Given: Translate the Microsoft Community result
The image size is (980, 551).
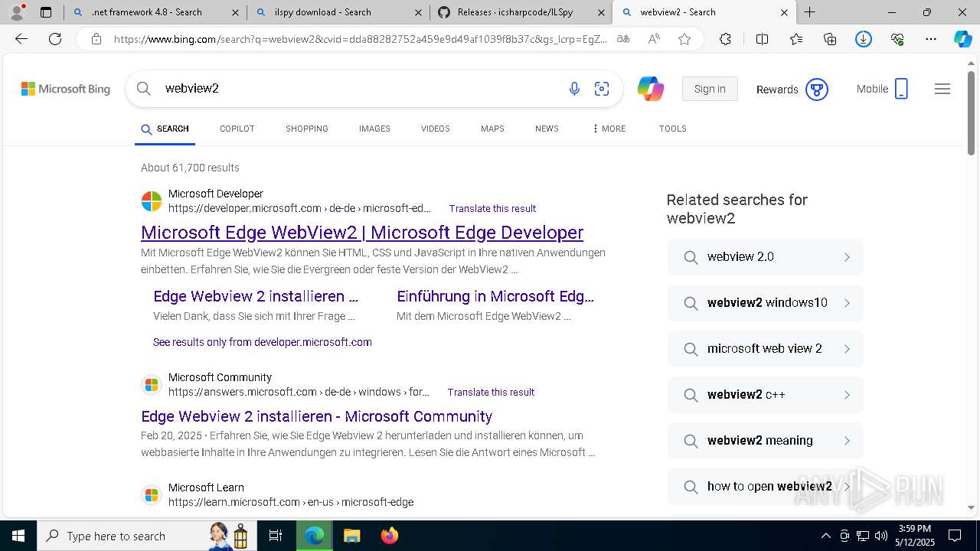Looking at the screenshot, I should point(491,392).
